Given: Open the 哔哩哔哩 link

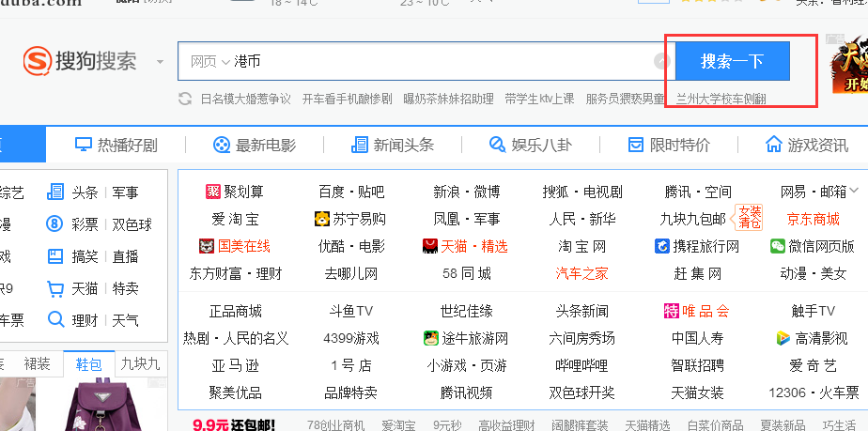Looking at the screenshot, I should tap(581, 365).
